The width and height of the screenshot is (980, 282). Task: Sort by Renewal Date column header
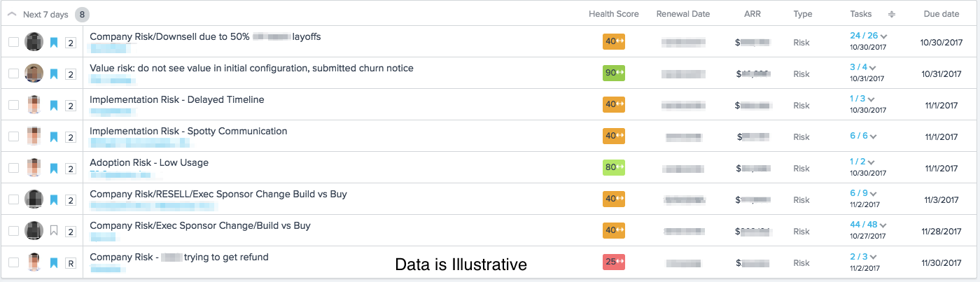click(682, 14)
